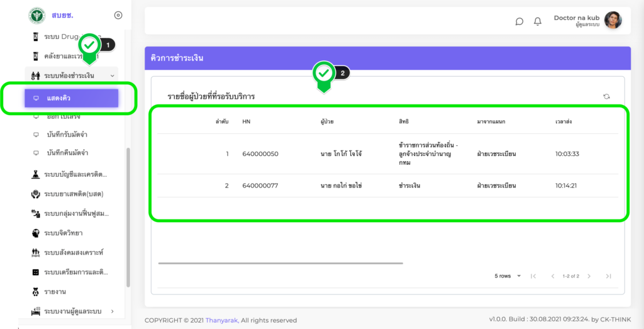Select บันทึกคืนมัดจำ in the sidebar
Image resolution: width=644 pixels, height=329 pixels.
pyautogui.click(x=67, y=153)
